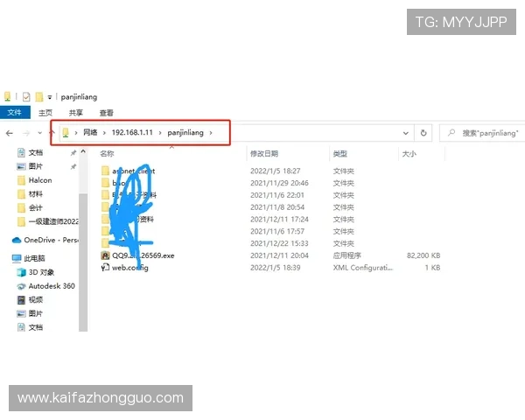Viewport: 525px width, 420px height.
Task: Open 文档 pinned in quick access
Action: (35, 153)
